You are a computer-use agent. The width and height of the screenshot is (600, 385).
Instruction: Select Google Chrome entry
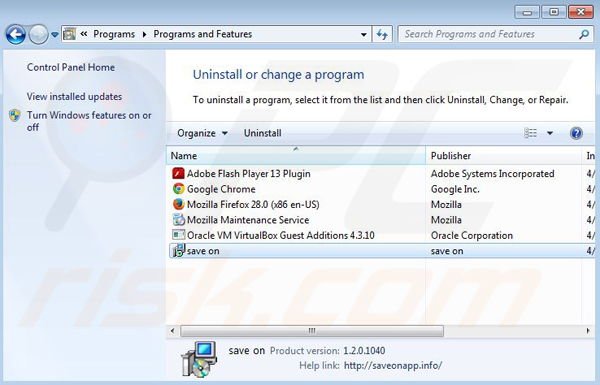point(221,189)
